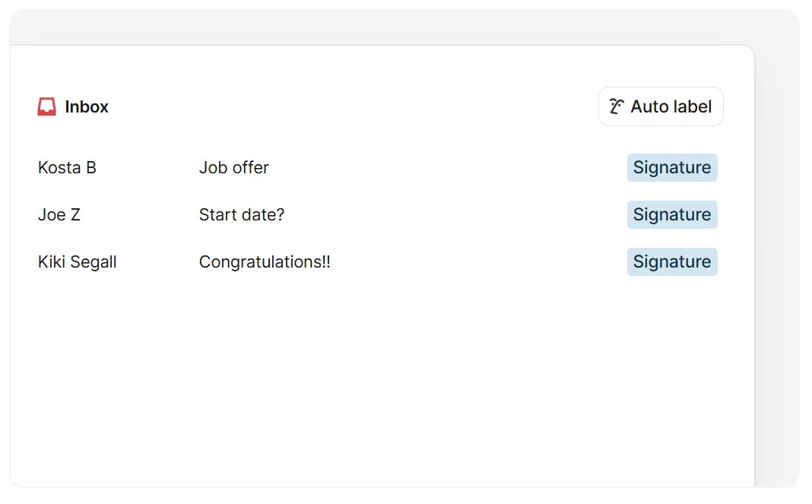Select the whole Joe Z email row
812x504 pixels.
(378, 214)
